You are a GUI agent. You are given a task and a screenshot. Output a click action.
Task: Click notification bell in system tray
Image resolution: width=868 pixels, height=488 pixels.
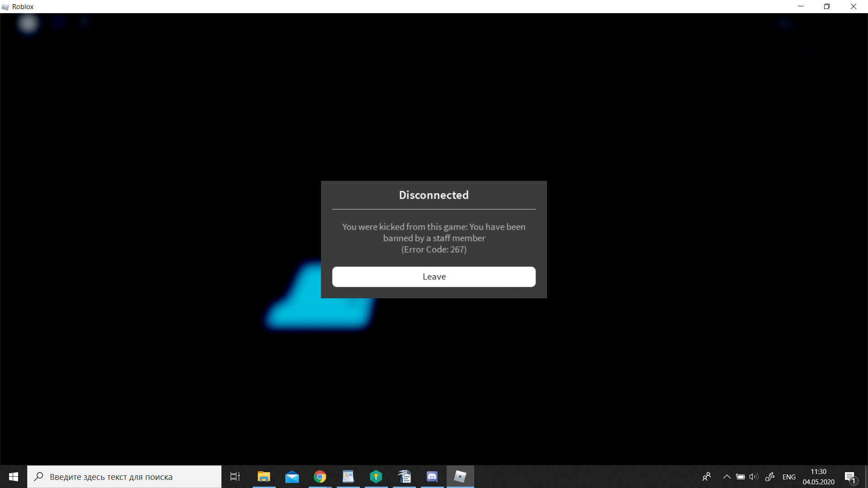(x=850, y=477)
